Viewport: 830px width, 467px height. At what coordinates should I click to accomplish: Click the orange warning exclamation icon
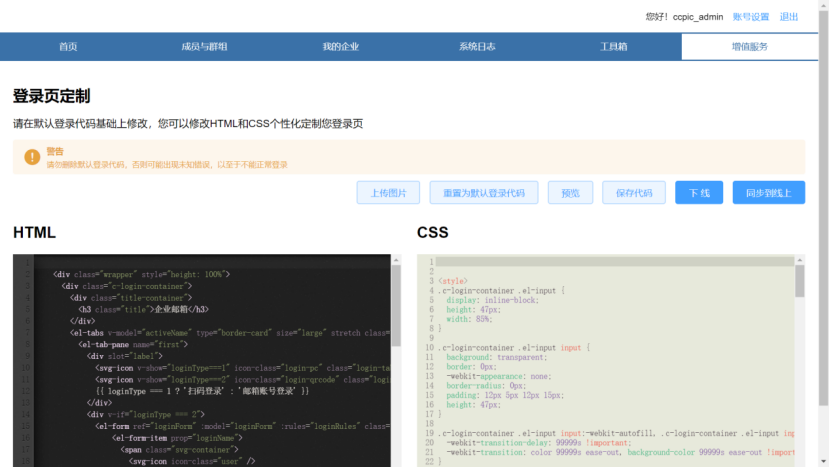tap(32, 157)
